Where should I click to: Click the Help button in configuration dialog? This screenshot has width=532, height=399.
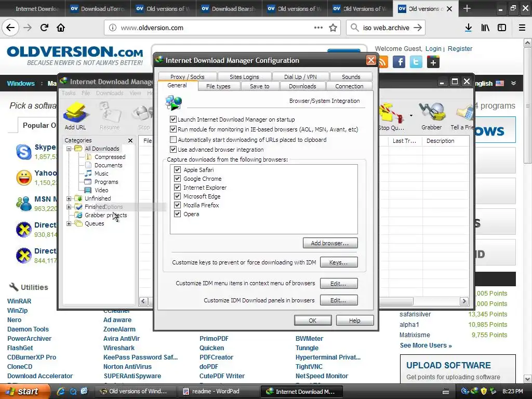coord(355,320)
